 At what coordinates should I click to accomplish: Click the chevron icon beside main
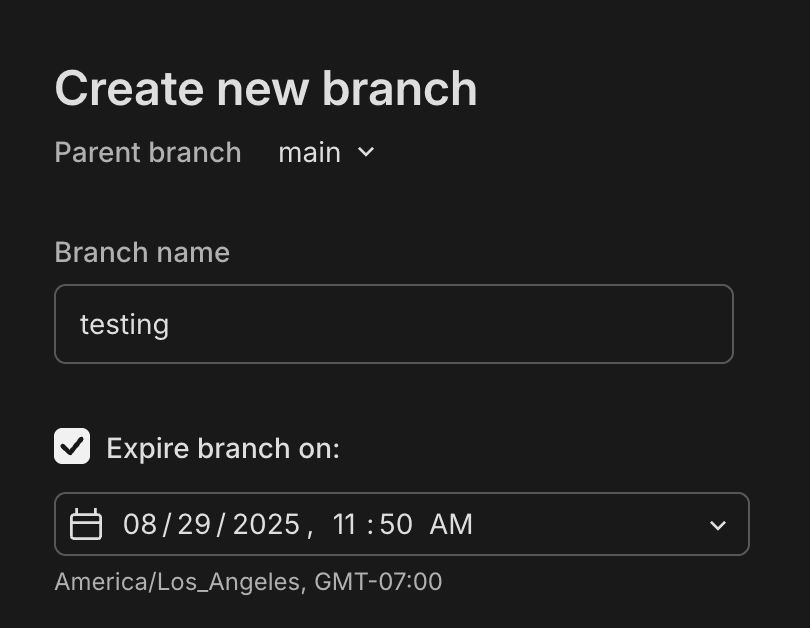[x=366, y=152]
